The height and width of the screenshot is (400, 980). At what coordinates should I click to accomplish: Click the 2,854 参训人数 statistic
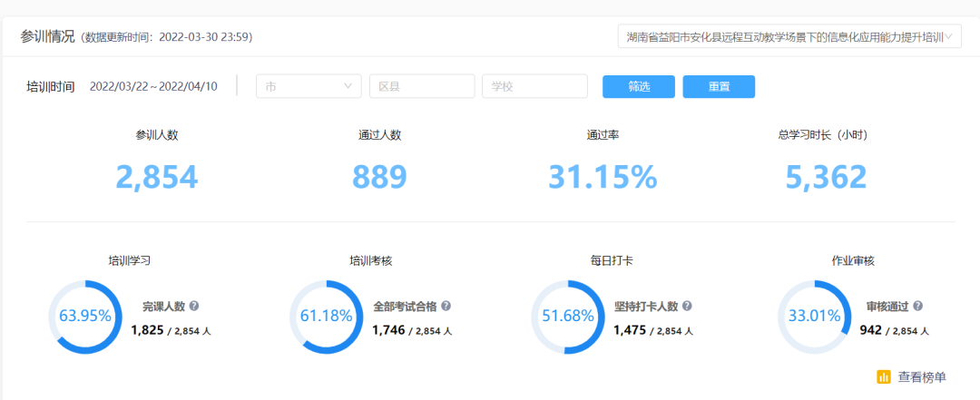point(157,177)
